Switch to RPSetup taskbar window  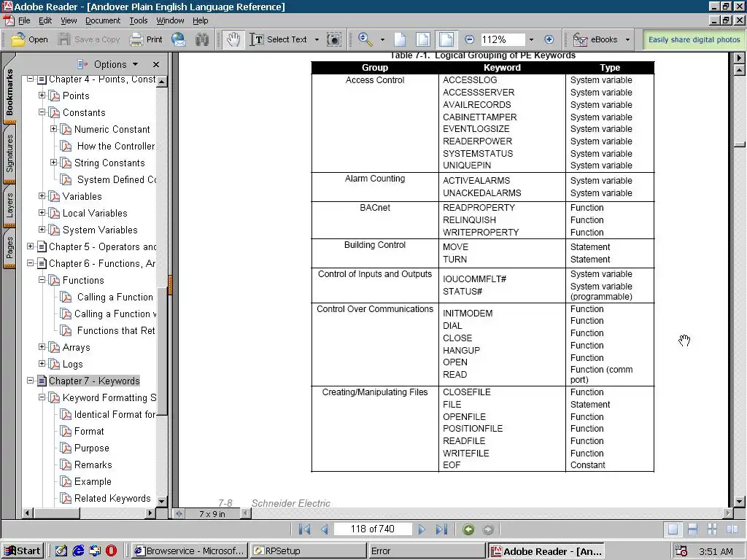pos(308,551)
